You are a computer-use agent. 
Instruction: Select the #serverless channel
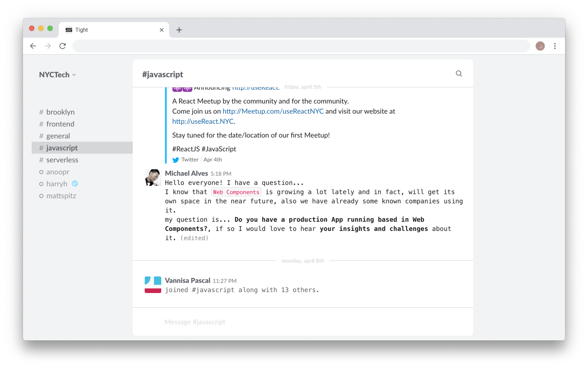point(62,160)
